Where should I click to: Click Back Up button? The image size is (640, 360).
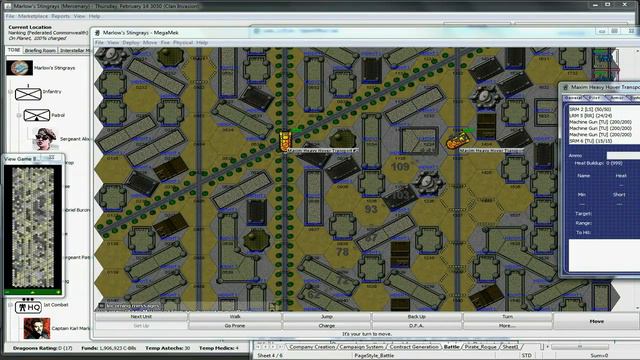tap(416, 317)
